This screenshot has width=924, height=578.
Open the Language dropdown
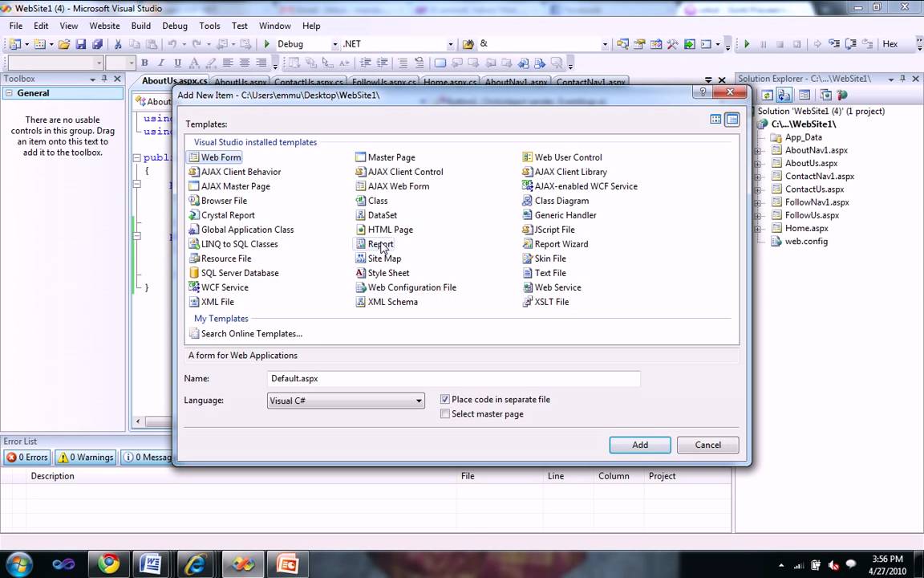[419, 401]
